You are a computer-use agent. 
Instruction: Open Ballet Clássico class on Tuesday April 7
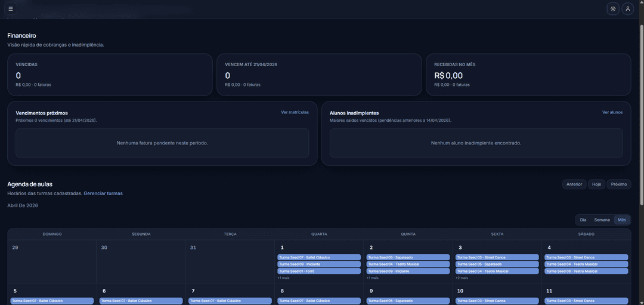coord(230,301)
